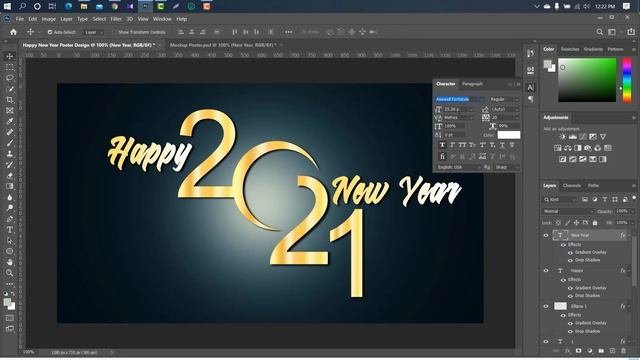
Task: Click the Home icon in options bar
Action: click(x=13, y=32)
